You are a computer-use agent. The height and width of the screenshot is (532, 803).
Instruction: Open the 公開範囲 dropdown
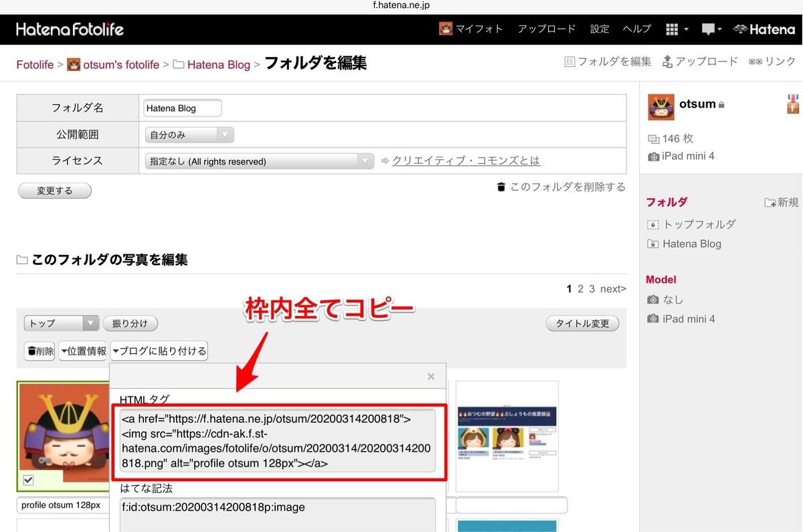click(189, 135)
